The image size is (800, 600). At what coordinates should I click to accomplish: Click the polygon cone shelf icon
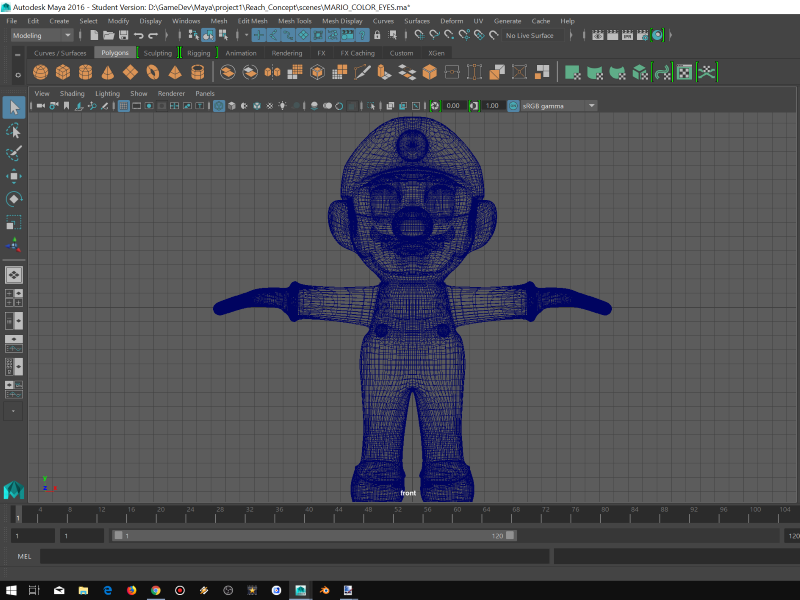click(107, 72)
